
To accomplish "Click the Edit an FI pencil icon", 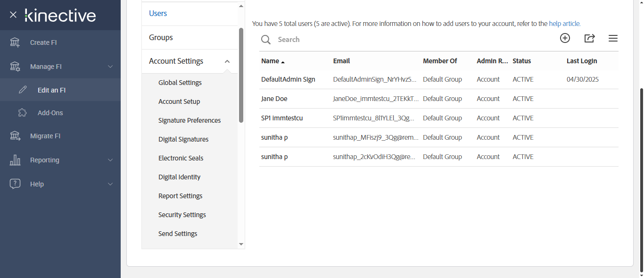I will [22, 90].
